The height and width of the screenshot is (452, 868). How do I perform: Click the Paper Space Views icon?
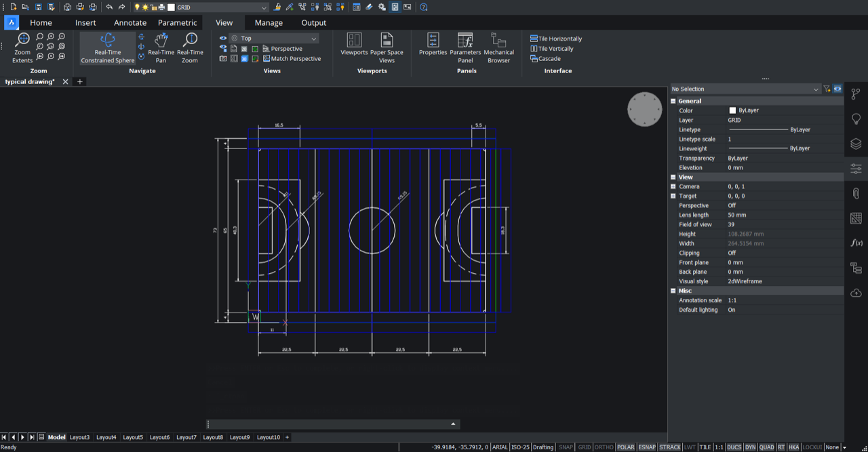tap(387, 46)
